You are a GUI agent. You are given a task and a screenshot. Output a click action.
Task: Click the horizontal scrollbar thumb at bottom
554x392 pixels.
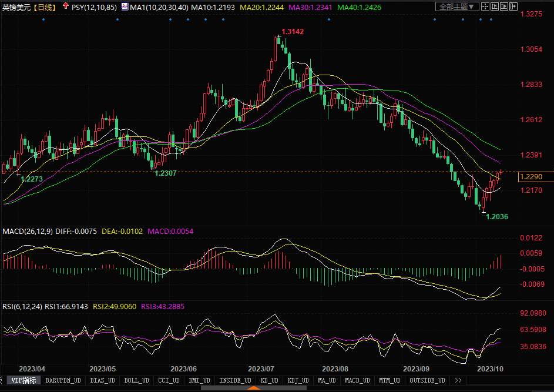coord(253,388)
